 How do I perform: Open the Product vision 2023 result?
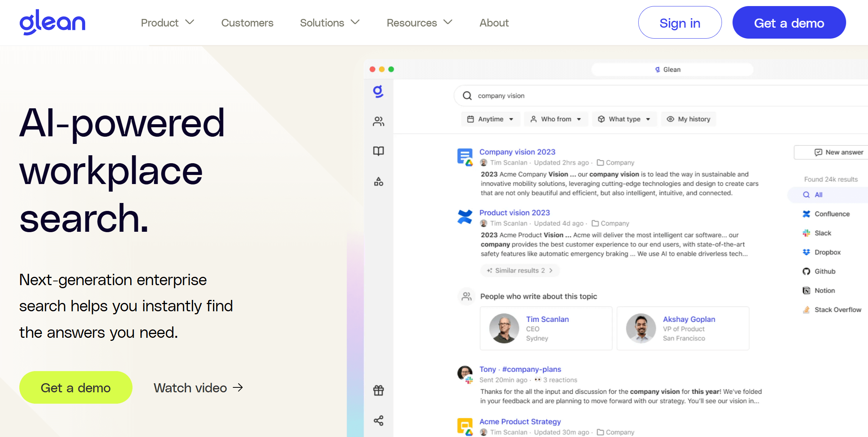(x=514, y=213)
